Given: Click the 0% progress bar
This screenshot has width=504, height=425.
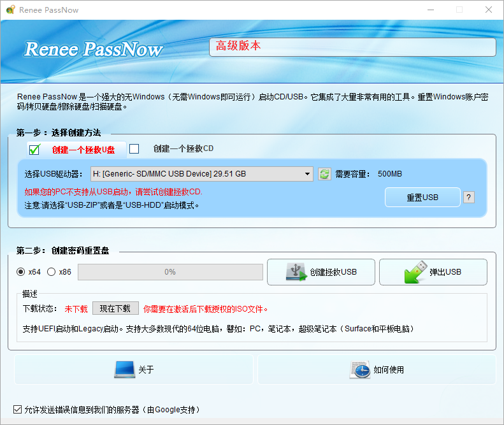Looking at the screenshot, I should coord(170,272).
